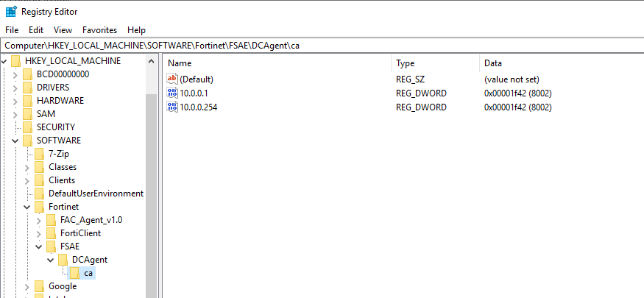Click the 7-Zip folder icon

(39, 154)
